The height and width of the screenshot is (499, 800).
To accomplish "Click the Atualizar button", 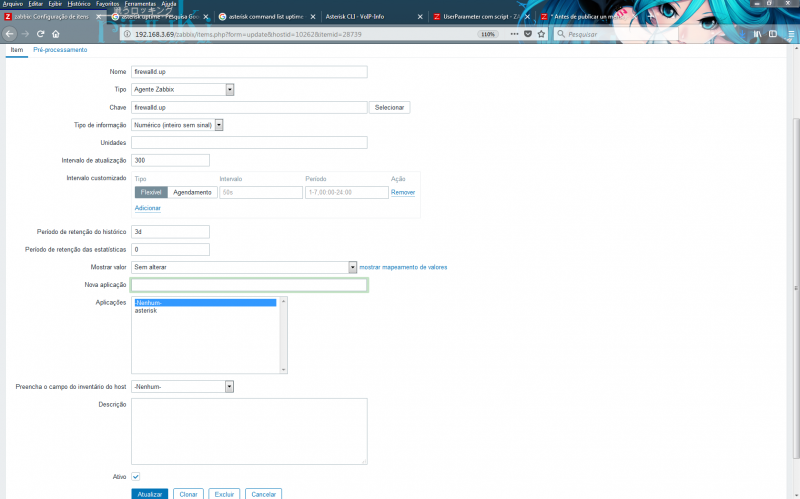I will (x=149, y=494).
